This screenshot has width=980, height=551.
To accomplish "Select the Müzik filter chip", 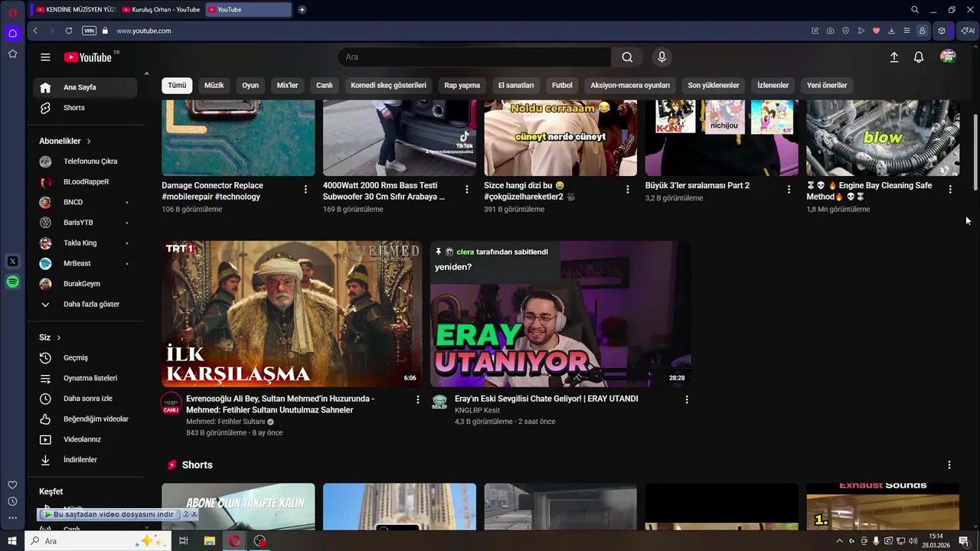I will tap(214, 85).
